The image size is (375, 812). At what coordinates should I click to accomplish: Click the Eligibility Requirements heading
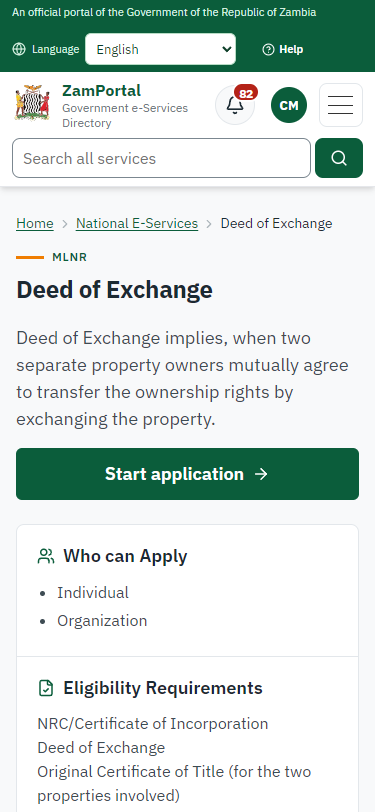point(163,688)
